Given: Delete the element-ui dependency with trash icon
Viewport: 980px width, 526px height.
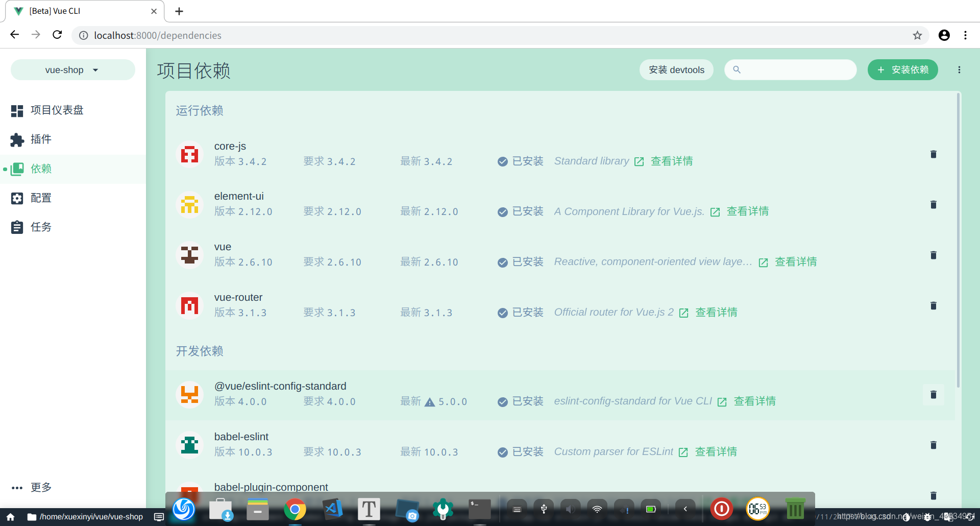Looking at the screenshot, I should 933,205.
